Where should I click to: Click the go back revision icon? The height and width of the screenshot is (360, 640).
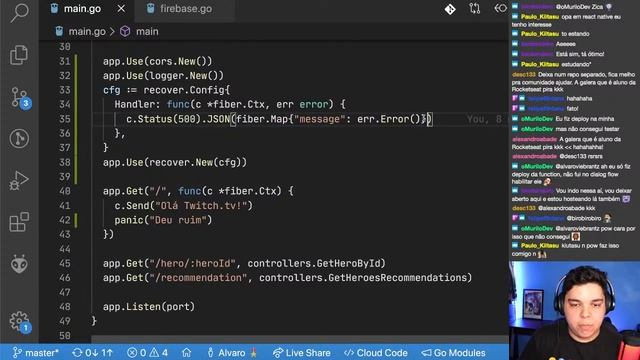point(500,9)
